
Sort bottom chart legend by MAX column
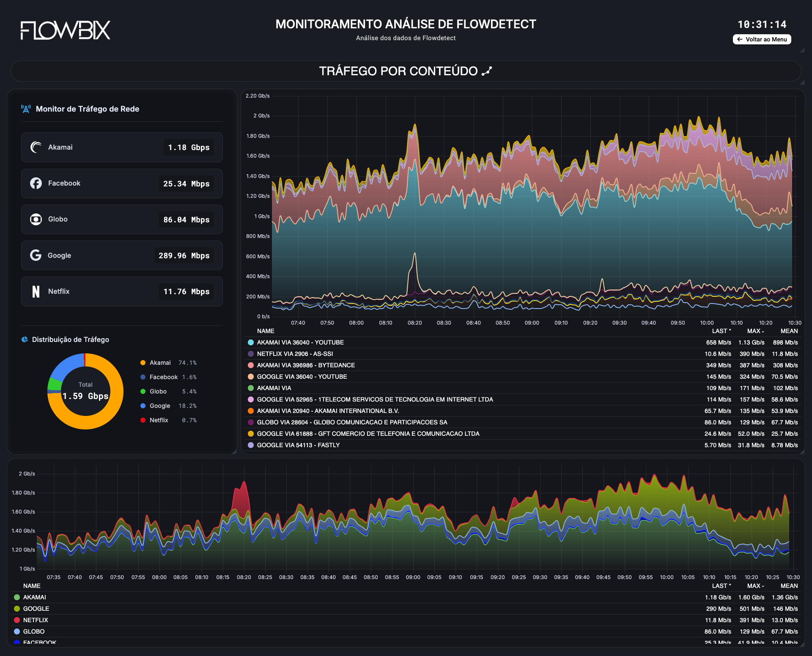tap(755, 586)
